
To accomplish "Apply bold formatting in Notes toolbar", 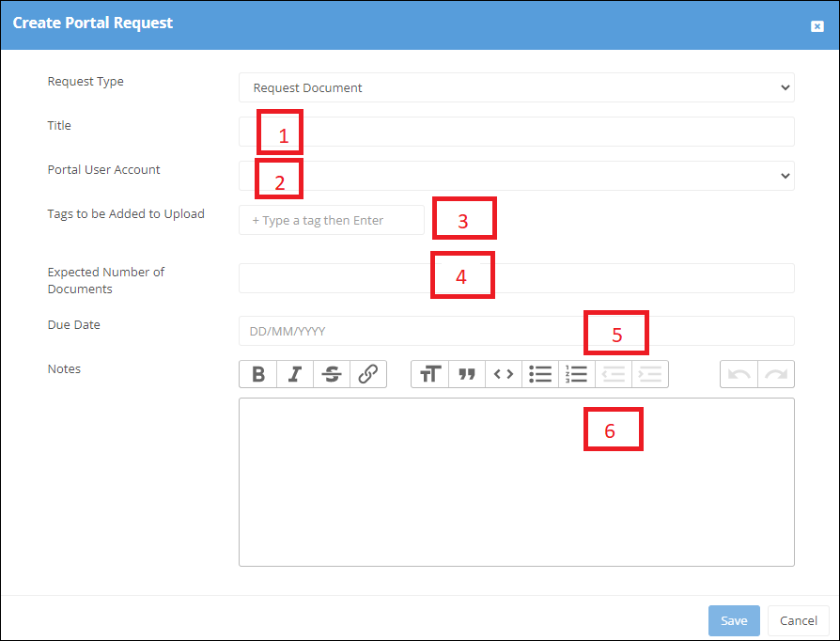I will [x=258, y=373].
